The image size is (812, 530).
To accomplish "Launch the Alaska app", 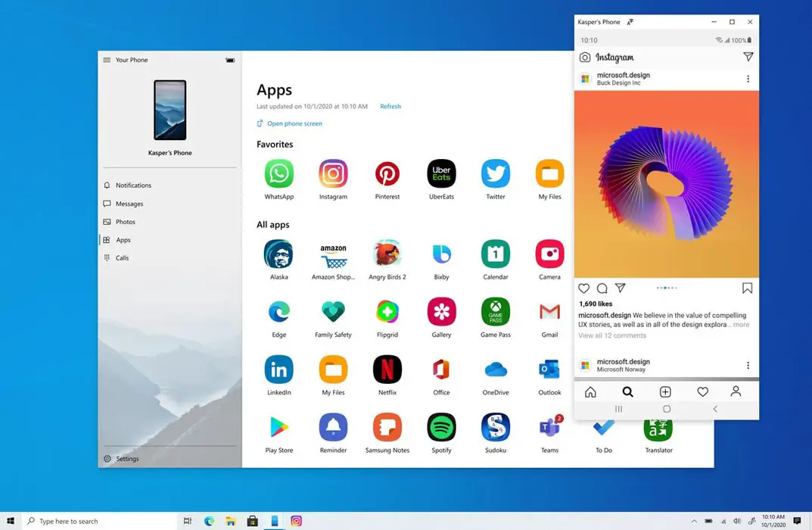I will tap(278, 254).
